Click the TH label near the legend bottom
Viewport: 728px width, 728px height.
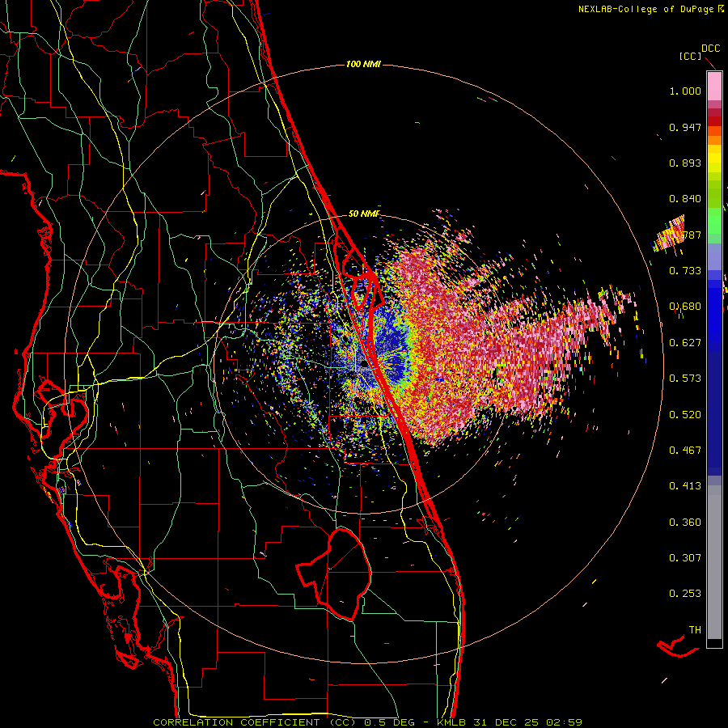coord(695,630)
